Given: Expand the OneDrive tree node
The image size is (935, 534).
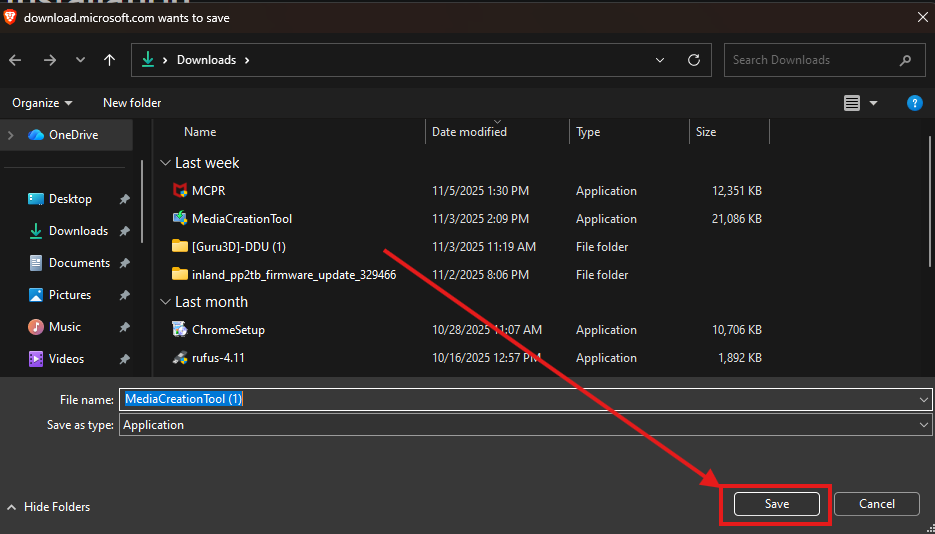Looking at the screenshot, I should click(x=10, y=135).
